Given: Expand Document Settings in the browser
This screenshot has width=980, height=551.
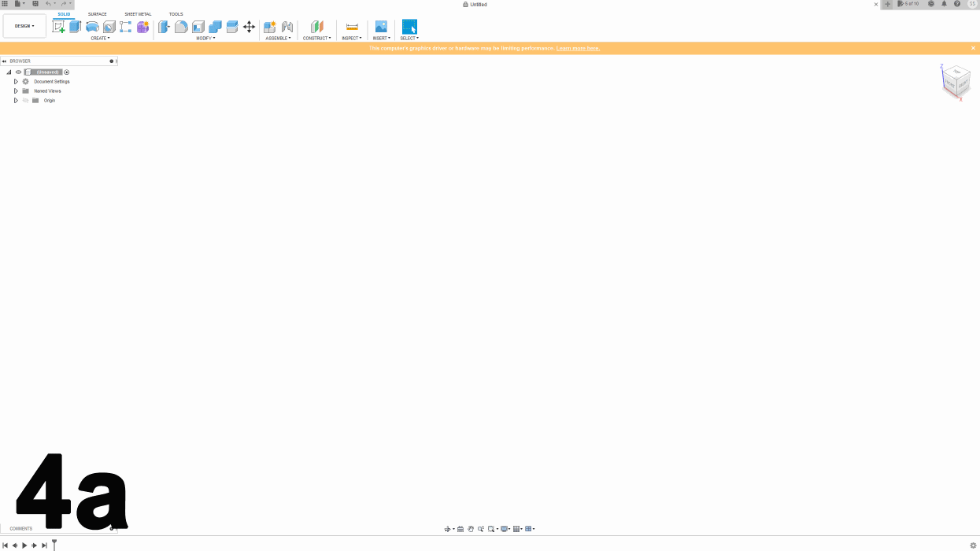Looking at the screenshot, I should pos(15,81).
